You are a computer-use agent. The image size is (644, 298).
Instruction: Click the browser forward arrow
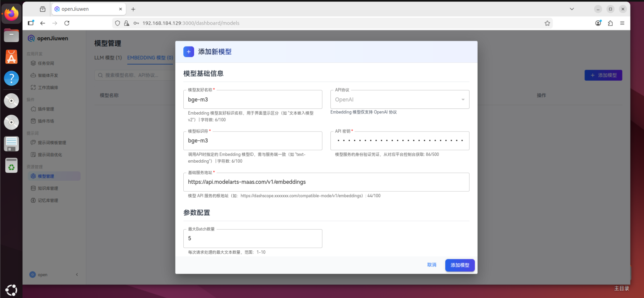click(x=55, y=23)
